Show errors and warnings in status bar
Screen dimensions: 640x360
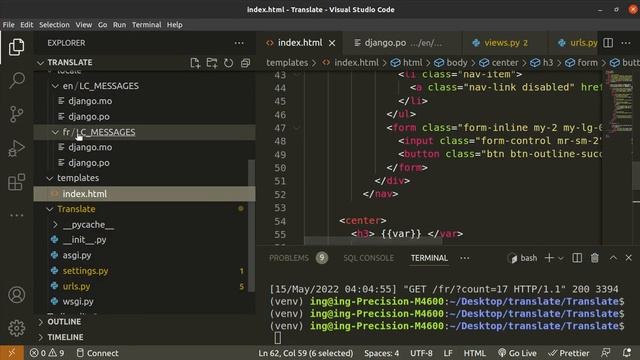[x=47, y=353]
